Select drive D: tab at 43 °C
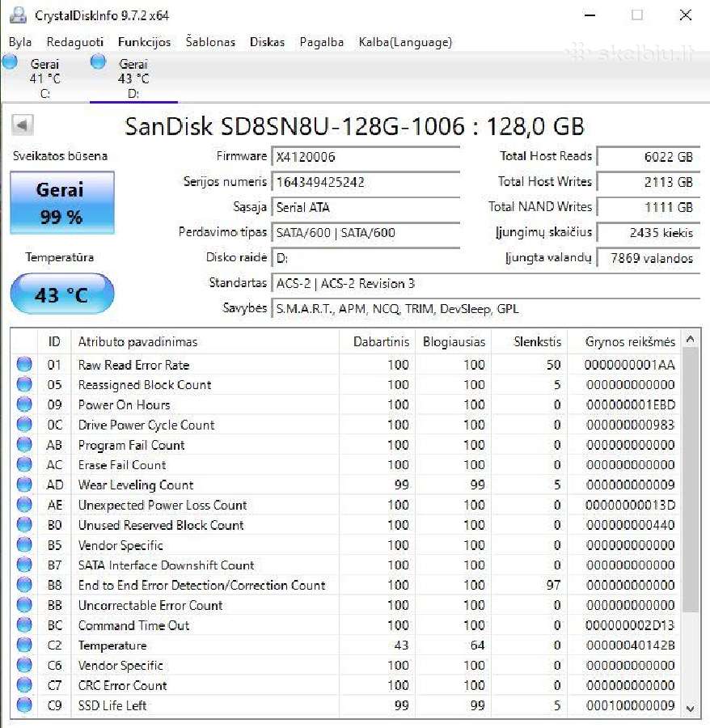Screen dimensions: 710x728 (133, 78)
